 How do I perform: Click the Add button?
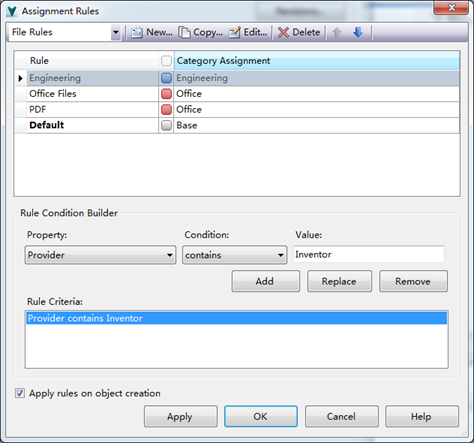tap(266, 281)
